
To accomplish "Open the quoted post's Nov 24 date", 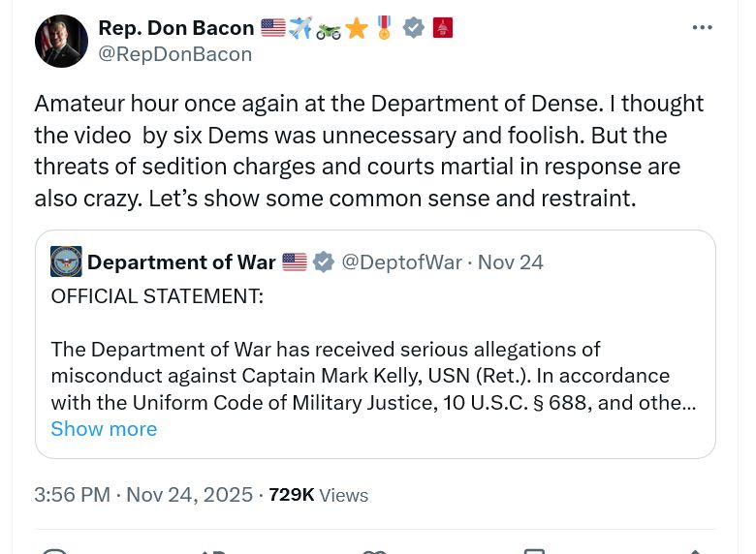I will pyautogui.click(x=511, y=262).
